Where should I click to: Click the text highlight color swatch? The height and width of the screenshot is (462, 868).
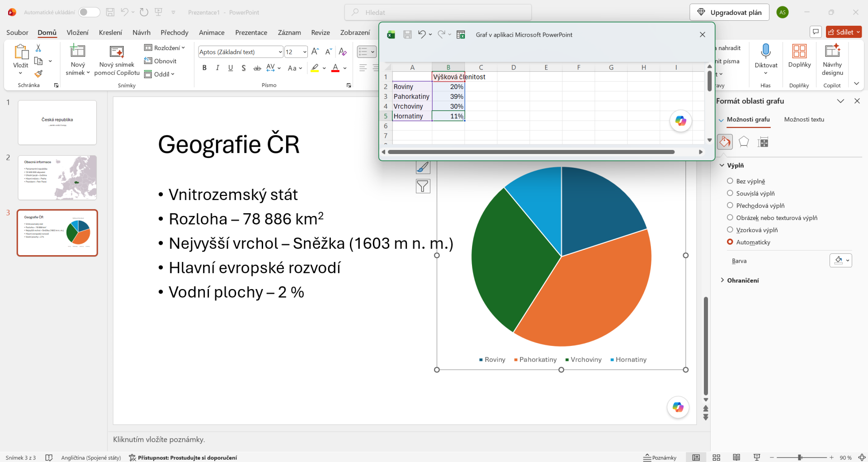tap(315, 68)
